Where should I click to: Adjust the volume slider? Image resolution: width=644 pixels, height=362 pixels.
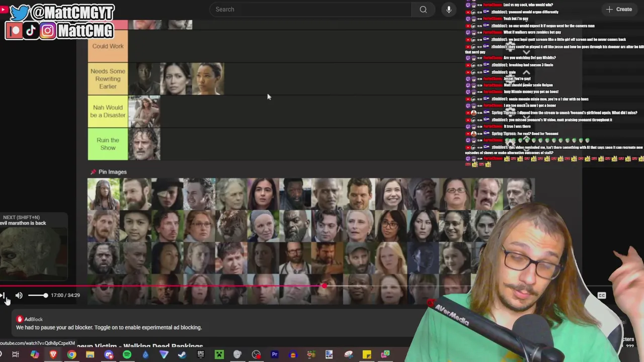tap(38, 296)
